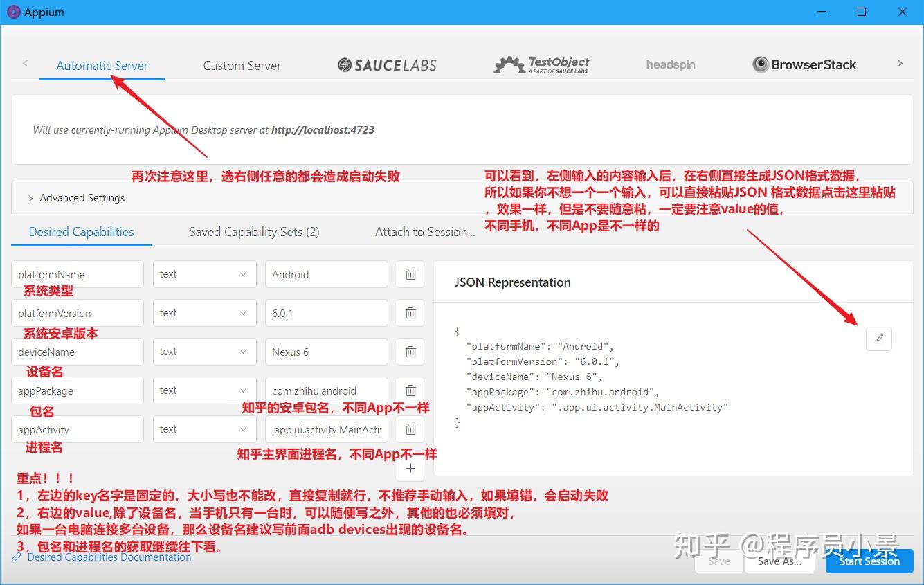The width and height of the screenshot is (924, 585).
Task: Click the com.zhihu.android value field
Action: click(x=327, y=390)
